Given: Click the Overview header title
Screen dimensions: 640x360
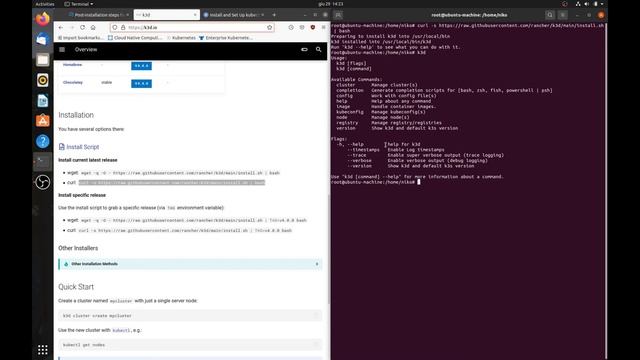Looking at the screenshot, I should point(86,49).
